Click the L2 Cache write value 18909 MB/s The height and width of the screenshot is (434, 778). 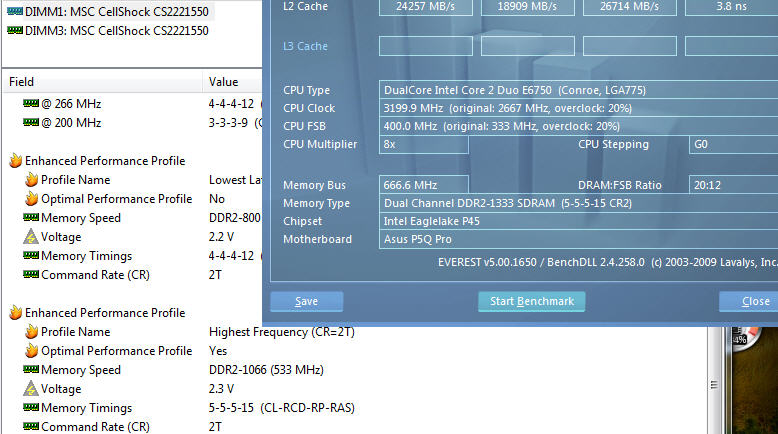(527, 7)
